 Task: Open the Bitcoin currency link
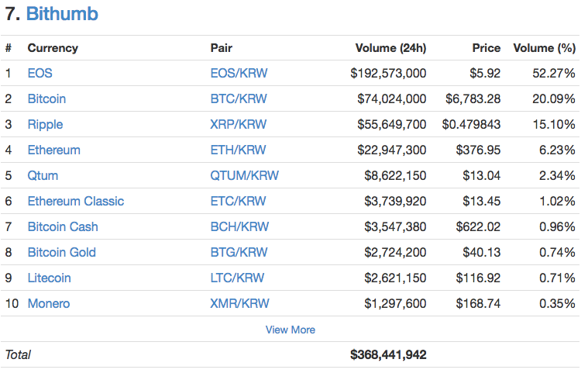click(46, 98)
